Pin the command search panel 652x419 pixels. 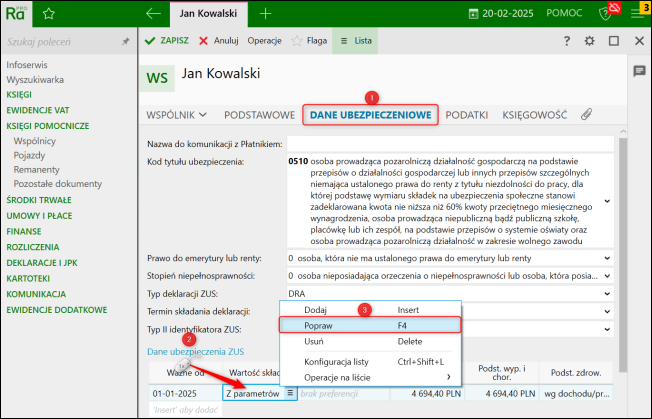pyautogui.click(x=126, y=42)
